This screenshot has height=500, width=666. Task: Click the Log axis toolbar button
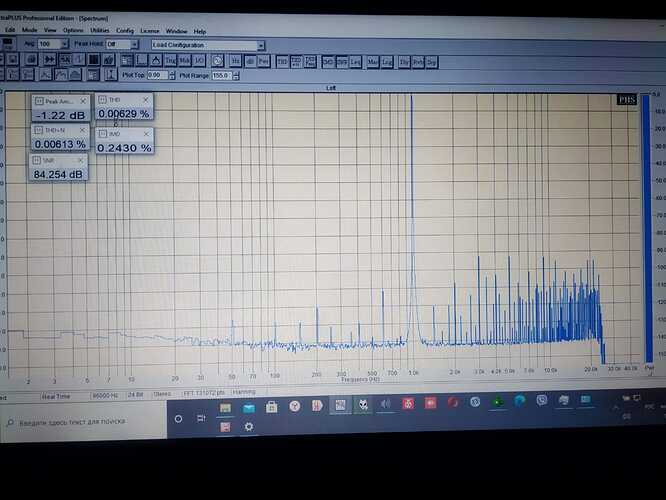click(387, 62)
